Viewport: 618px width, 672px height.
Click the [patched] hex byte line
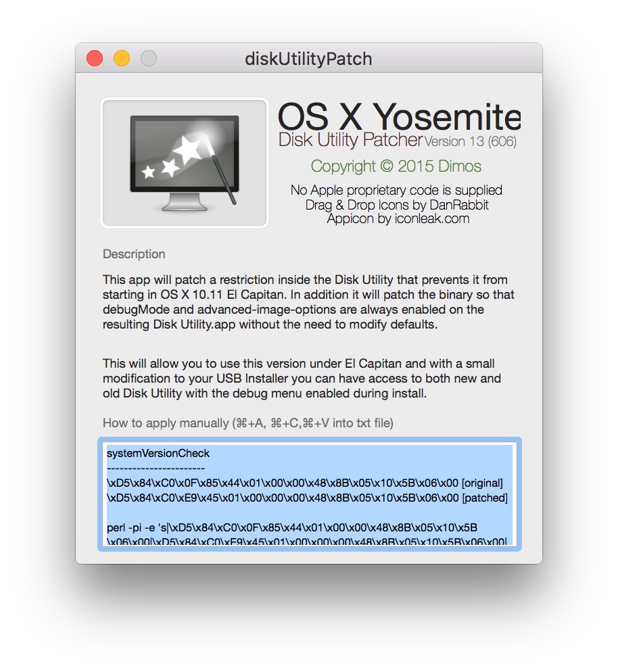pyautogui.click(x=307, y=498)
